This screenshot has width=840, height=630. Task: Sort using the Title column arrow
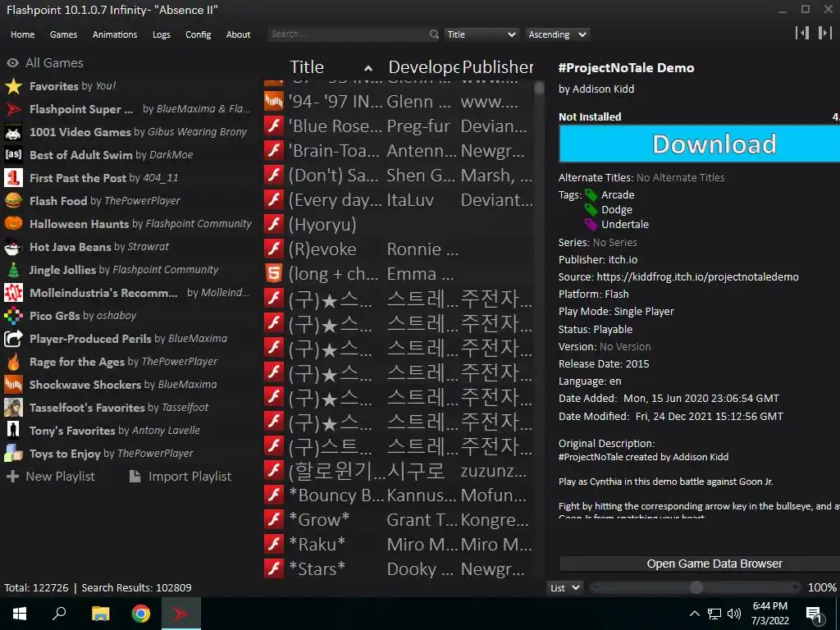click(368, 68)
